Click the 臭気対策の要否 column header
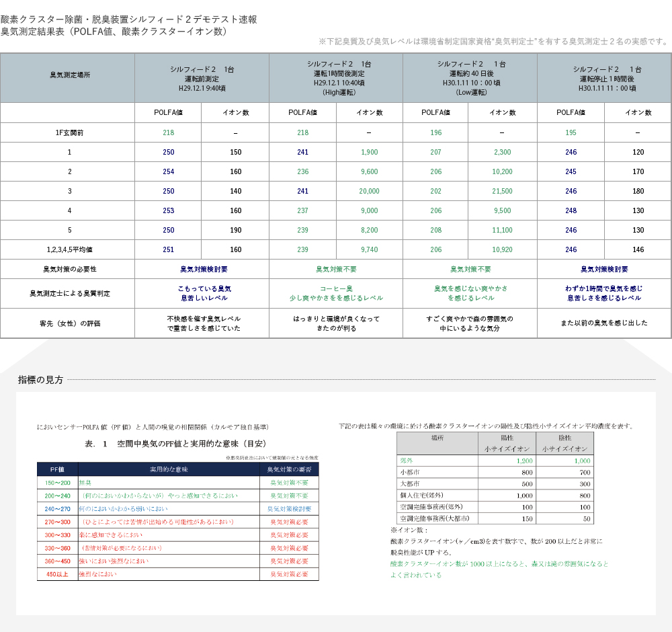Screen dimensions: 672x632 289,469
